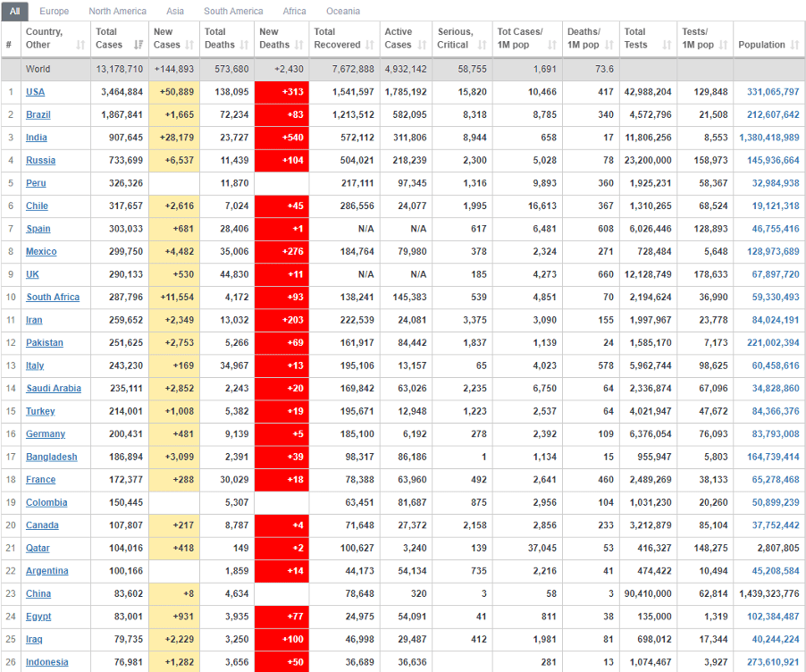Open the Qatar country link
The height and width of the screenshot is (672, 806).
pos(38,548)
